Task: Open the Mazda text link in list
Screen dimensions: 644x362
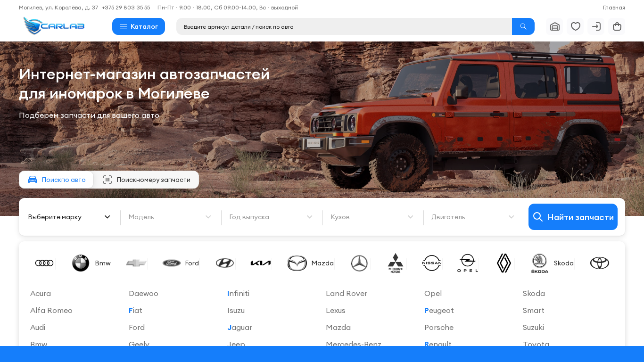Action: 338,327
